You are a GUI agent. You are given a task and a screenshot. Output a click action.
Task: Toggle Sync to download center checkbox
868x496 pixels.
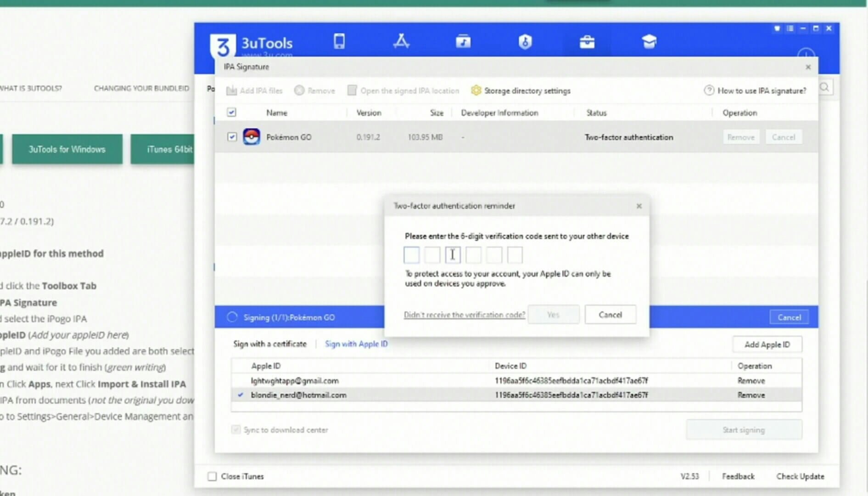[x=235, y=430]
